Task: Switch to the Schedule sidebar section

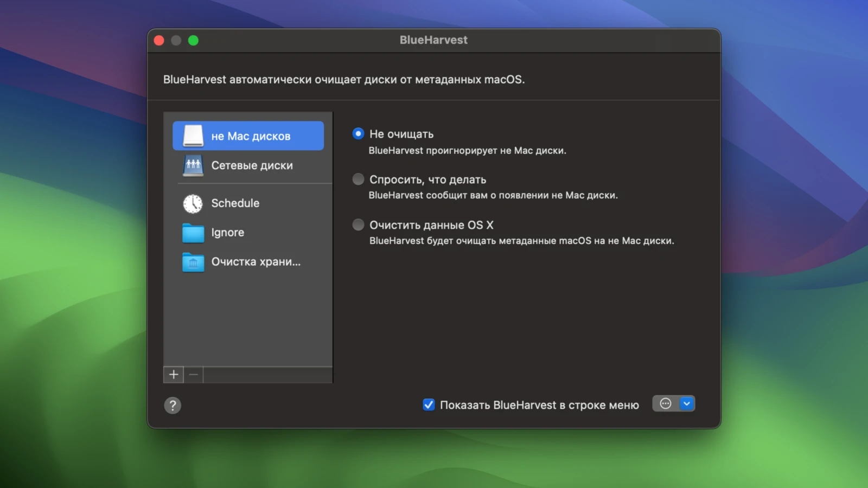Action: click(235, 203)
